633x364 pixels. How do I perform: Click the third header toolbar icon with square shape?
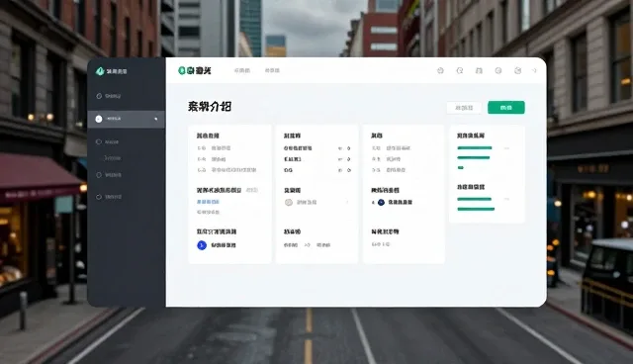click(479, 70)
